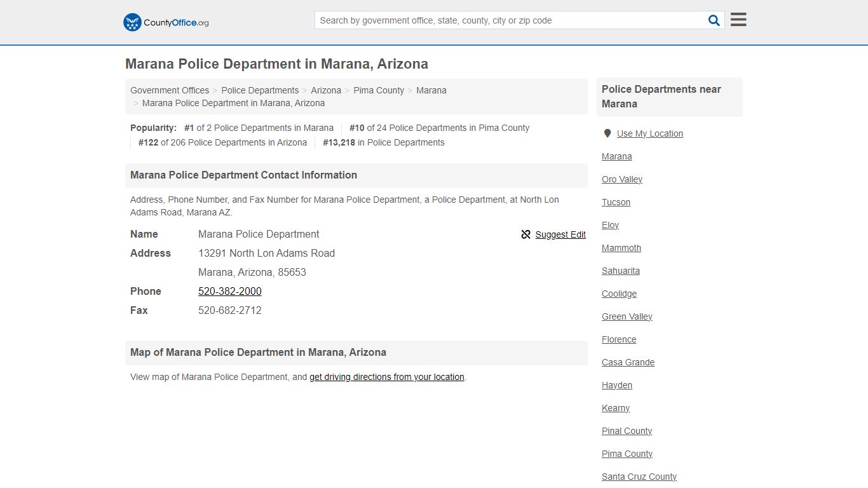Image resolution: width=868 pixels, height=488 pixels.
Task: Select address 13291 North Lon Adams Road
Action: click(x=266, y=253)
